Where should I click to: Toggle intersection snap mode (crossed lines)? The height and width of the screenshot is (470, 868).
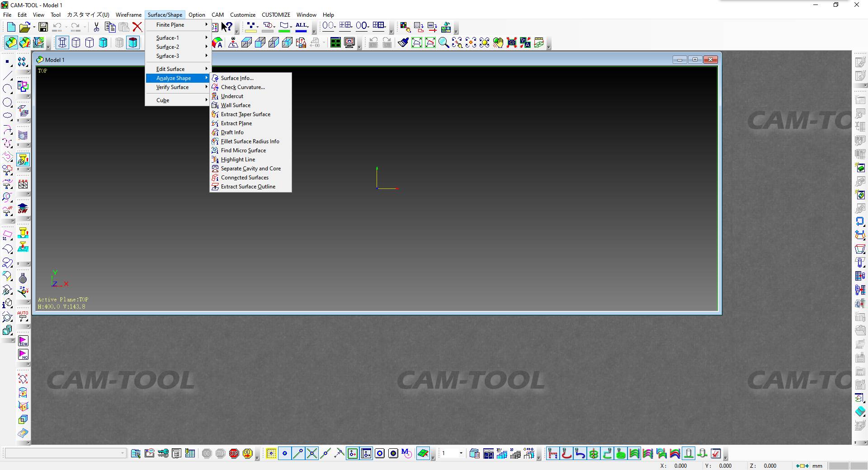click(312, 453)
